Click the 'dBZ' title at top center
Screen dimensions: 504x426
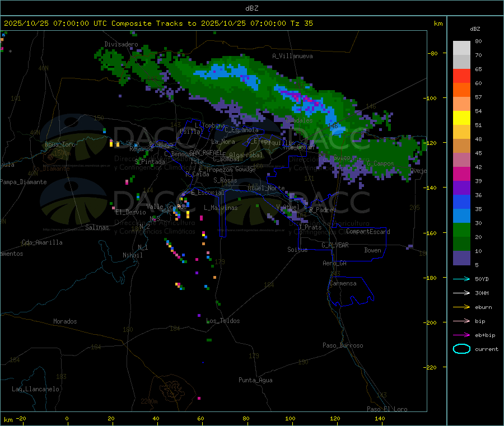pos(251,8)
